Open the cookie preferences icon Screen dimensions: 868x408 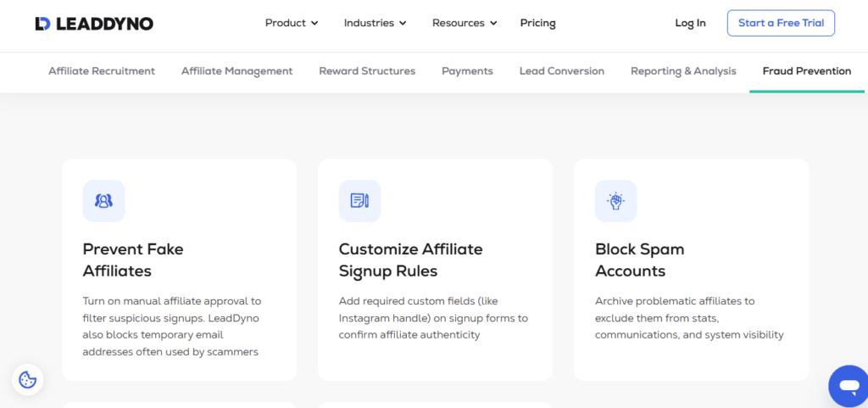27,380
